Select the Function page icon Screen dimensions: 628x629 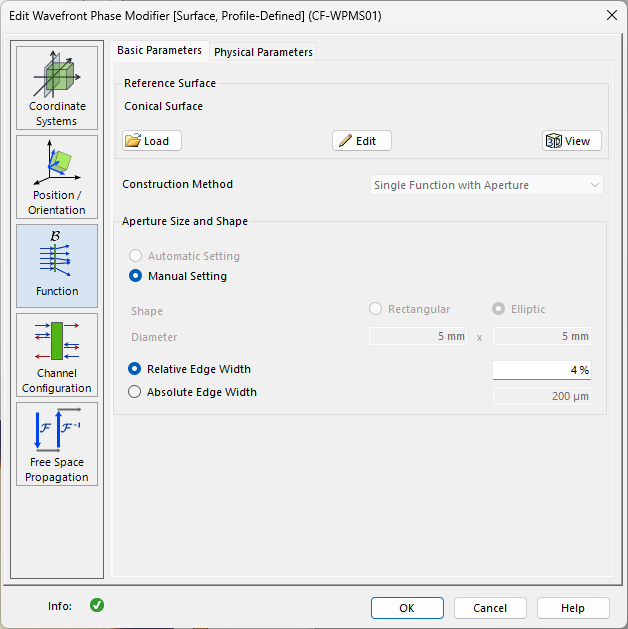tap(57, 266)
